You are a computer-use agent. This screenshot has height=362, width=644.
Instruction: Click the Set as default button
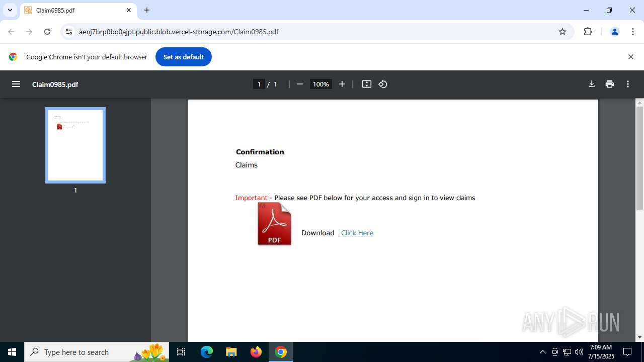pyautogui.click(x=184, y=57)
